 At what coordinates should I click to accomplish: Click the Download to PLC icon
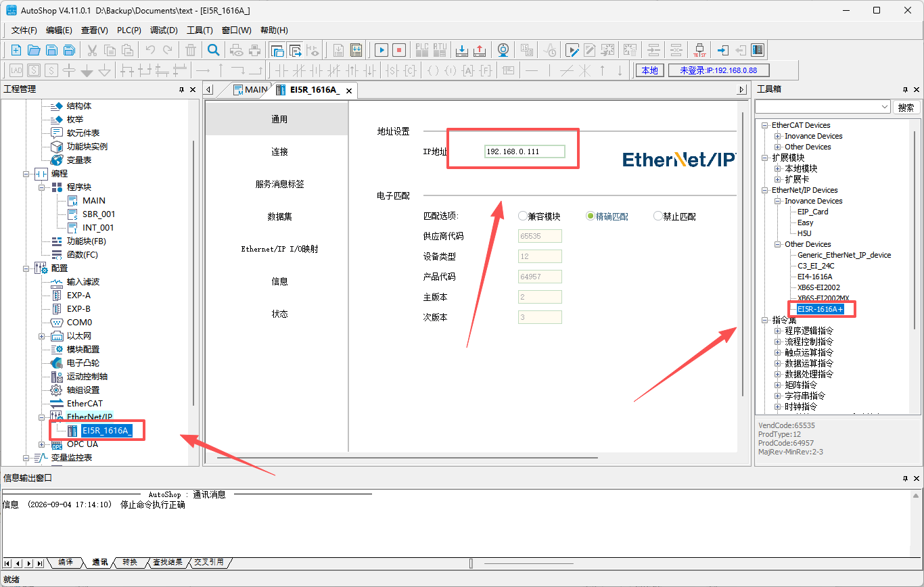462,50
